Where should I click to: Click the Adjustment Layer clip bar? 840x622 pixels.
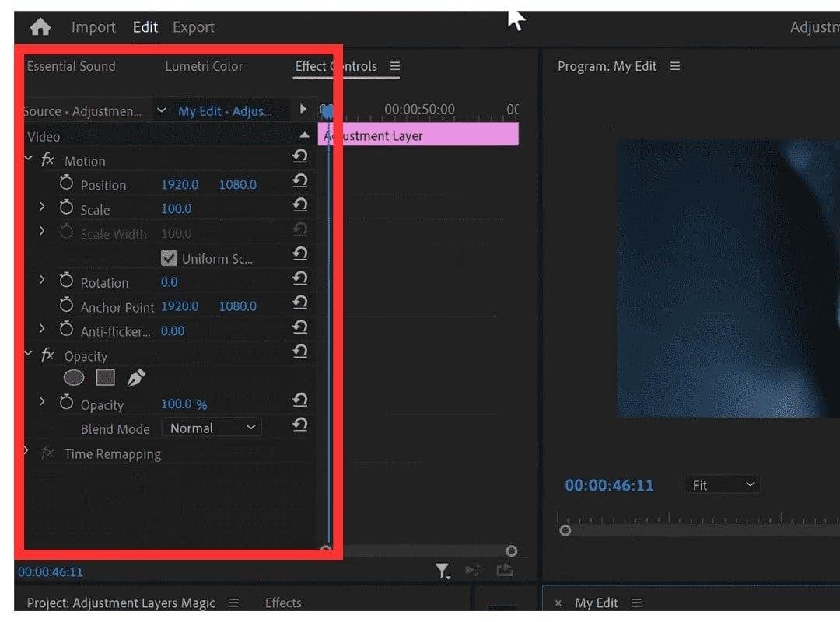[420, 135]
